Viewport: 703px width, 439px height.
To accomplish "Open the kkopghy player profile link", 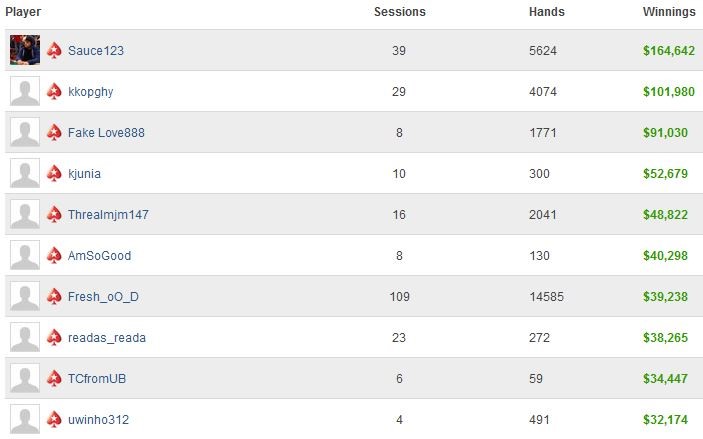I will click(91, 92).
